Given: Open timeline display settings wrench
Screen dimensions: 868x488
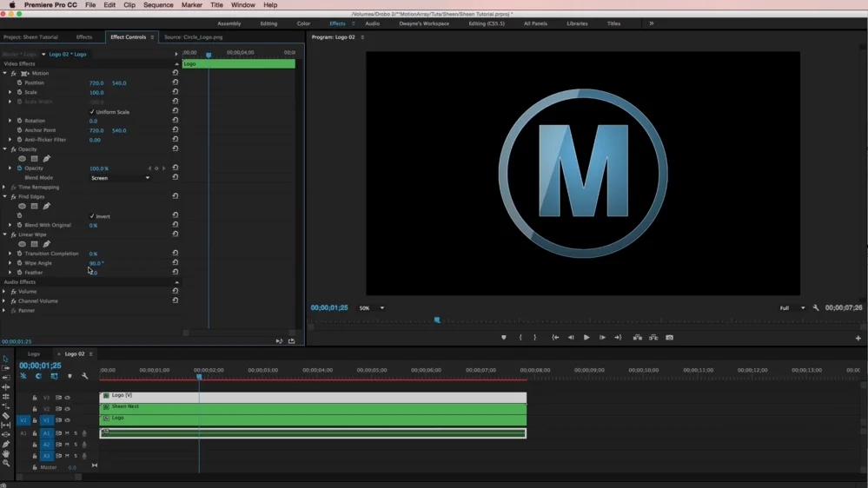Looking at the screenshot, I should click(84, 376).
